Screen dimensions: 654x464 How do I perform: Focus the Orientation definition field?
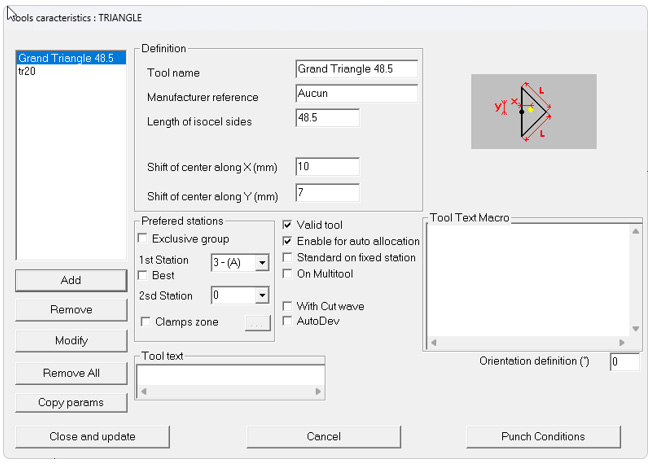[x=624, y=362]
